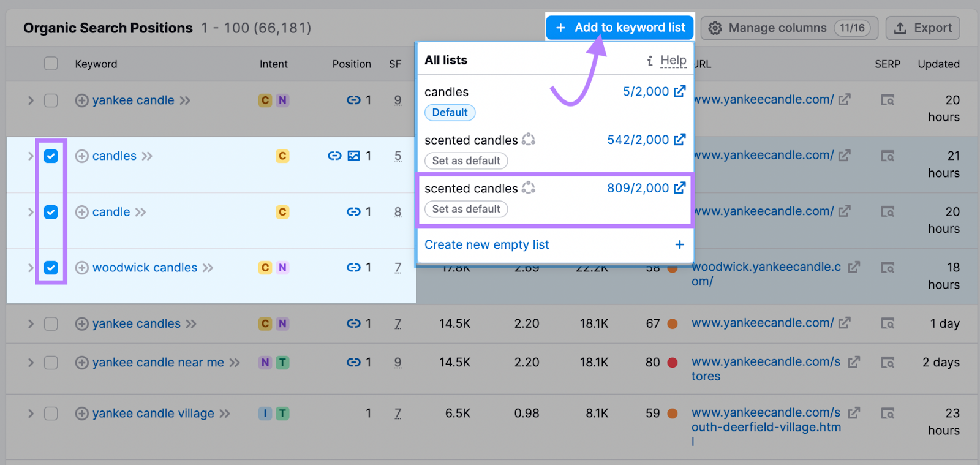Open www.yankeecandle.com/stores URL link
The width and height of the screenshot is (980, 465).
[x=766, y=369]
